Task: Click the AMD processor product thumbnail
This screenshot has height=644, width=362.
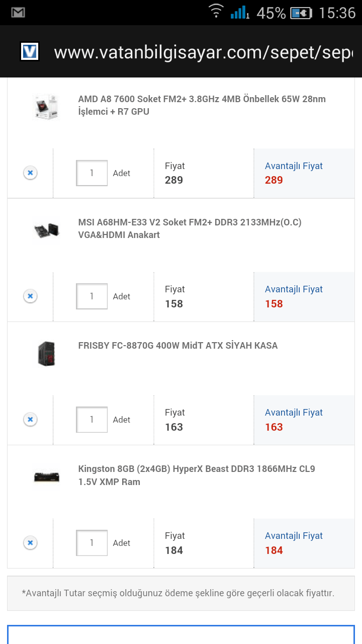Action: tap(46, 107)
